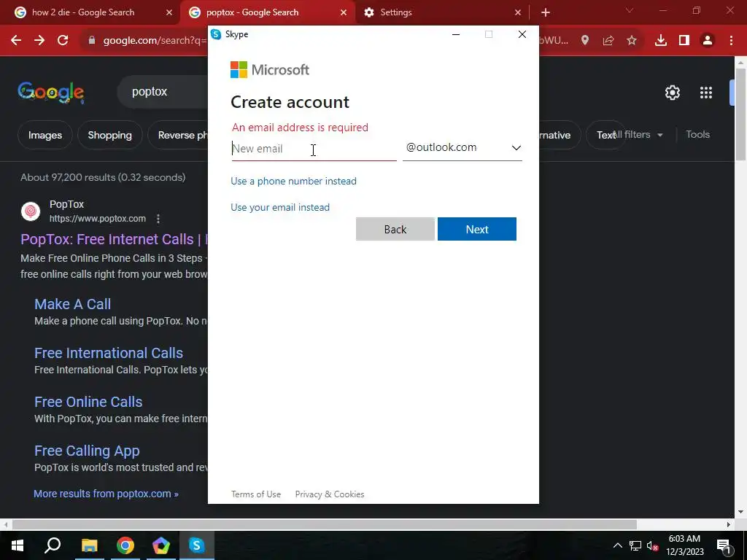Open Chrome three-dot menu
Image resolution: width=747 pixels, height=560 pixels.
pos(731,41)
